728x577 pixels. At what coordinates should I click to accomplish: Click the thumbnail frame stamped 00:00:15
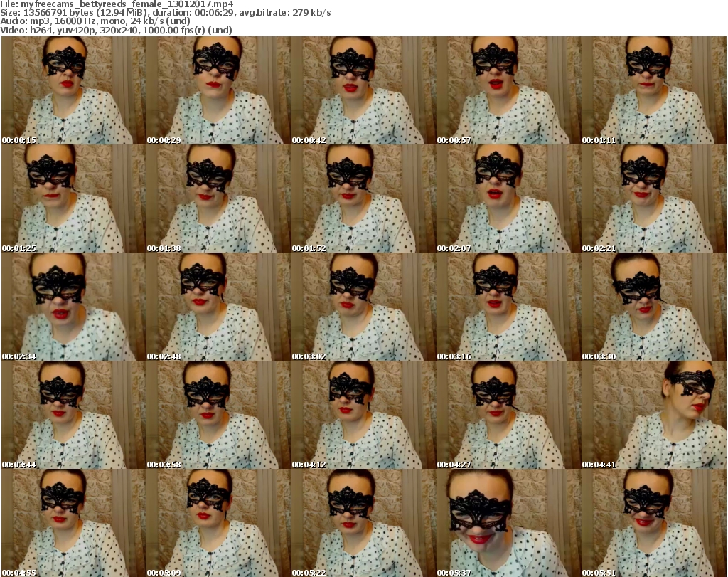[74, 90]
